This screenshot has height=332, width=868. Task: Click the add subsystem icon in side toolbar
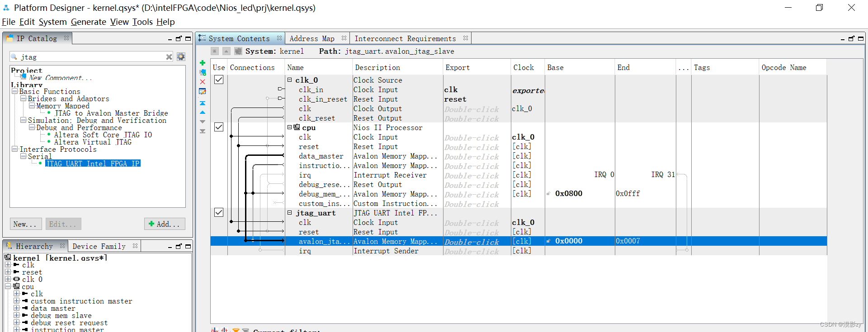(x=203, y=72)
